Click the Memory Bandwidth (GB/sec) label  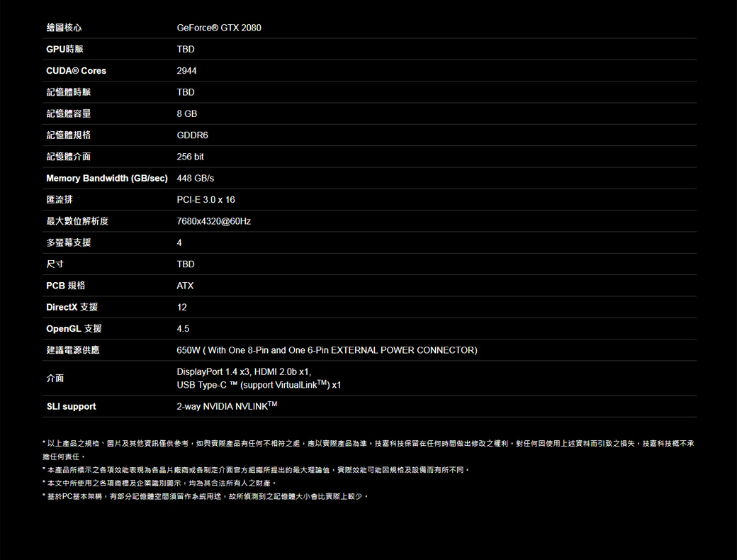107,178
